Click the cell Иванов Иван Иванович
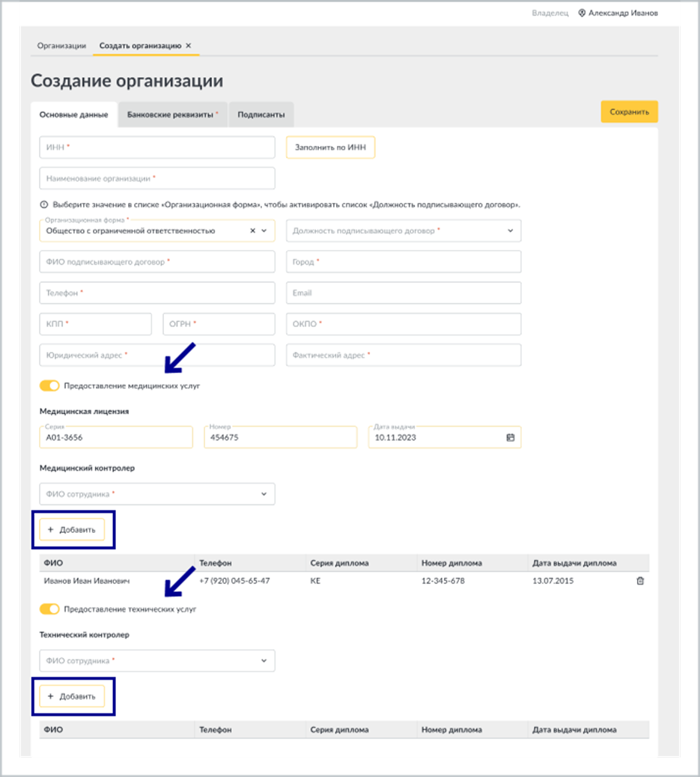 (87, 581)
